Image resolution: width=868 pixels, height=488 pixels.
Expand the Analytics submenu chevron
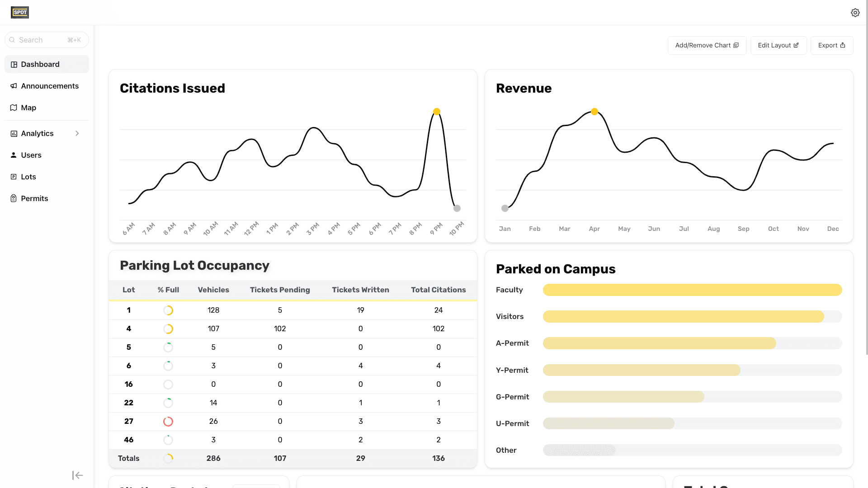[x=77, y=133]
